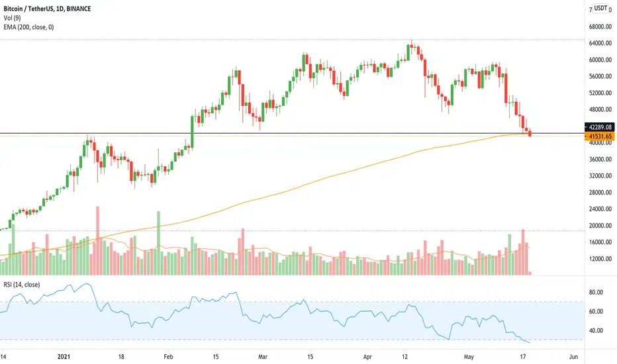Click 80.00 on the RSI axis
Viewport: 617px width, 364px height.
tap(596, 293)
